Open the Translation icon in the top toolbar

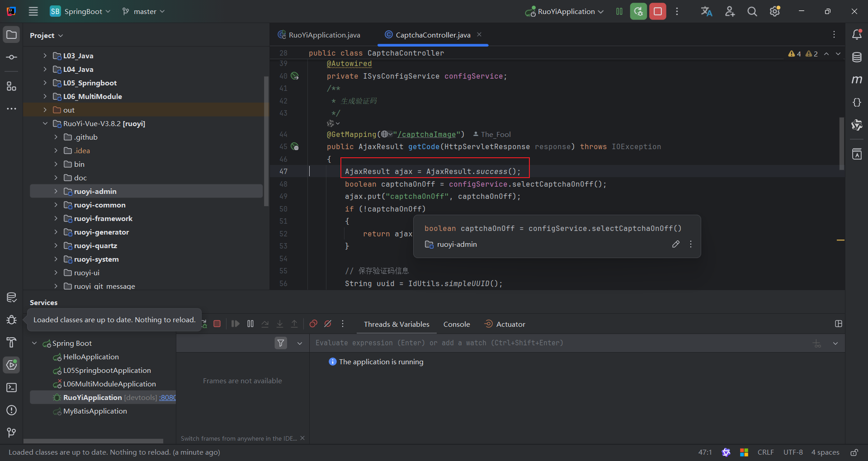(x=707, y=11)
